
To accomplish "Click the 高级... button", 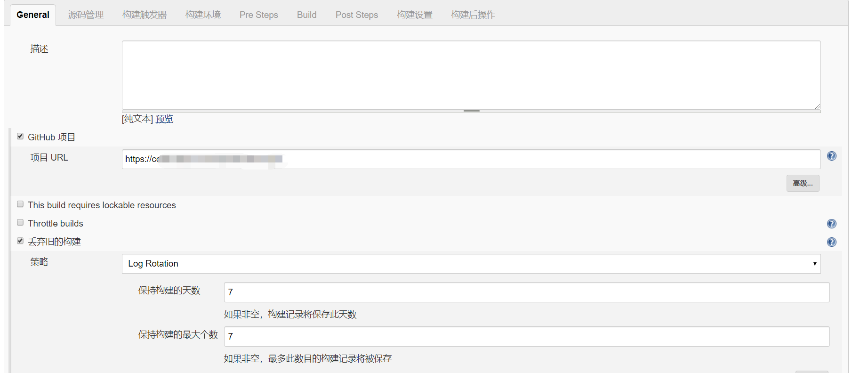I will [803, 183].
